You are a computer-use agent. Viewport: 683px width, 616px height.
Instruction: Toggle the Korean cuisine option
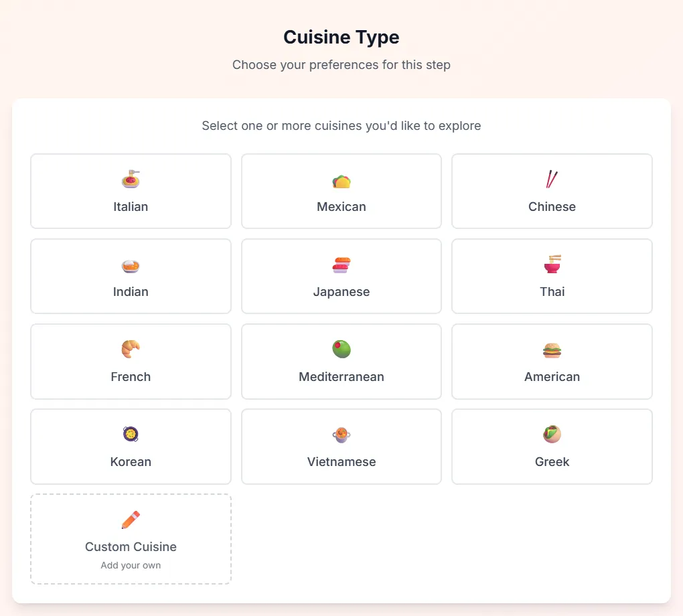131,447
